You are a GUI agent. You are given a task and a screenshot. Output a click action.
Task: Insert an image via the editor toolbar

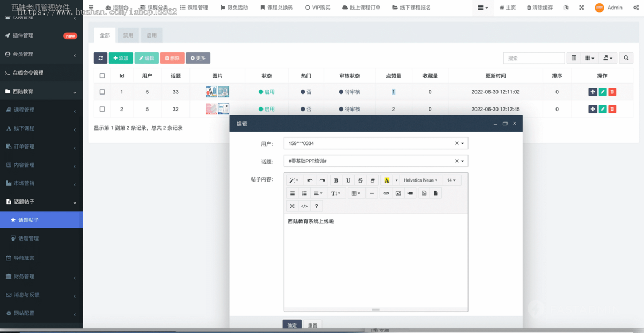click(398, 193)
